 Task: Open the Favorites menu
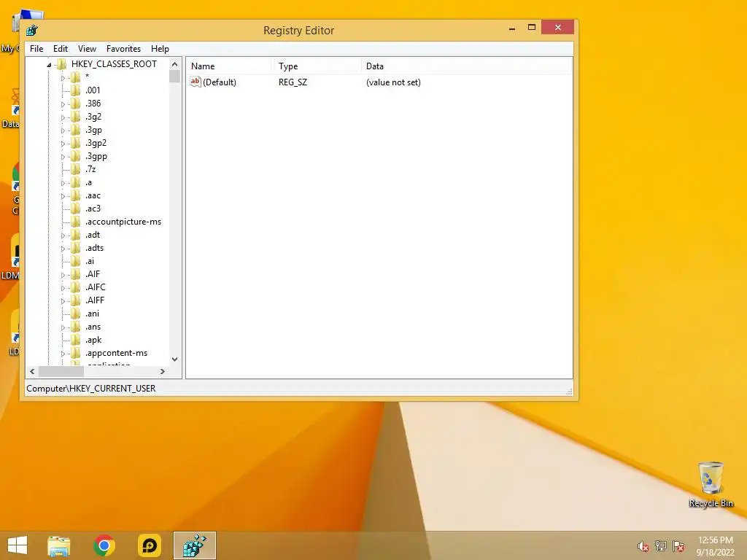[123, 49]
